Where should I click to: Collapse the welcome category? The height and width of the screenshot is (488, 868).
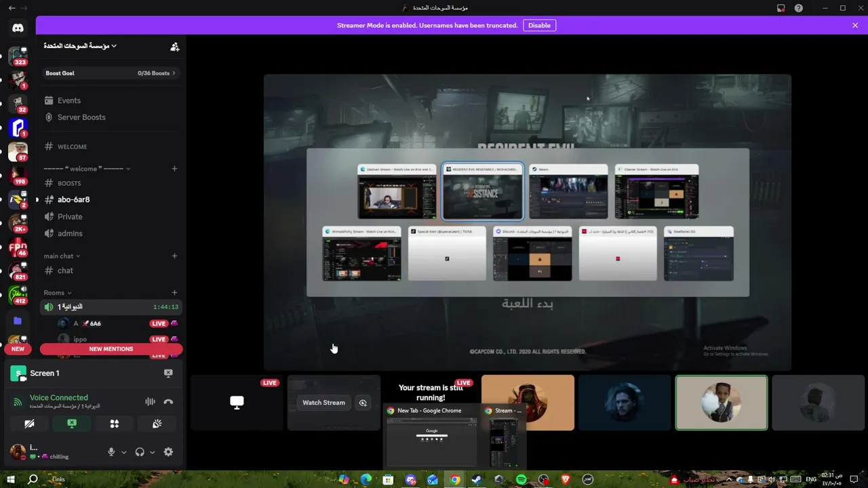(87, 169)
